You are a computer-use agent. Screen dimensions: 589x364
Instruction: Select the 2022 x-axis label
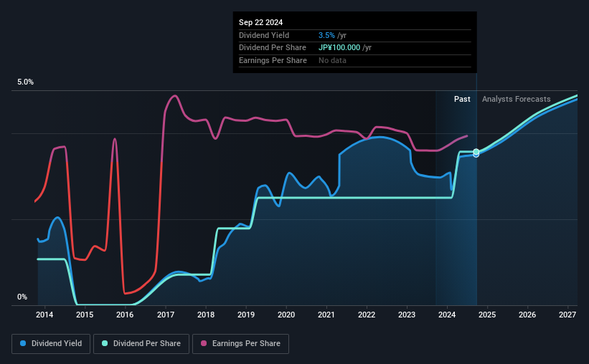point(367,315)
